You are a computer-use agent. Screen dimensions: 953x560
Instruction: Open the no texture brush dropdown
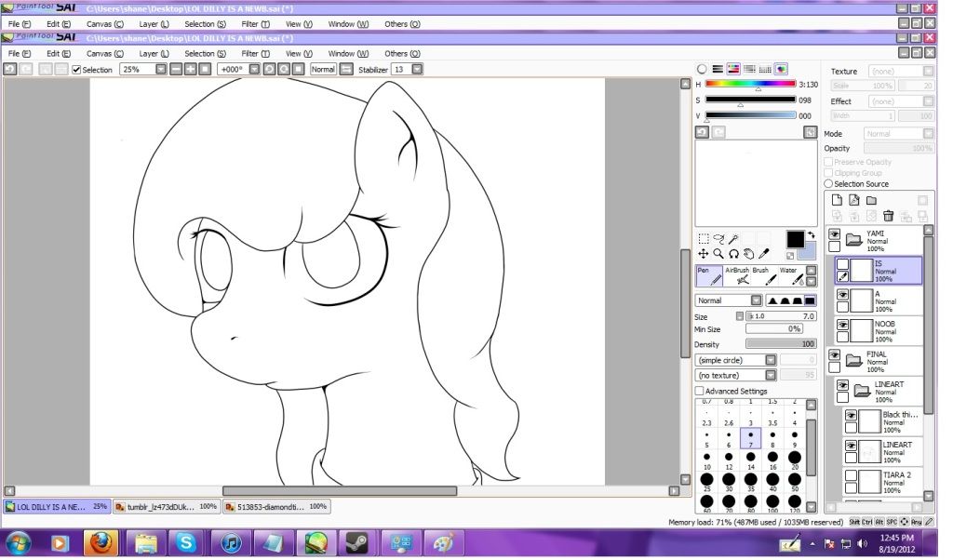click(770, 376)
